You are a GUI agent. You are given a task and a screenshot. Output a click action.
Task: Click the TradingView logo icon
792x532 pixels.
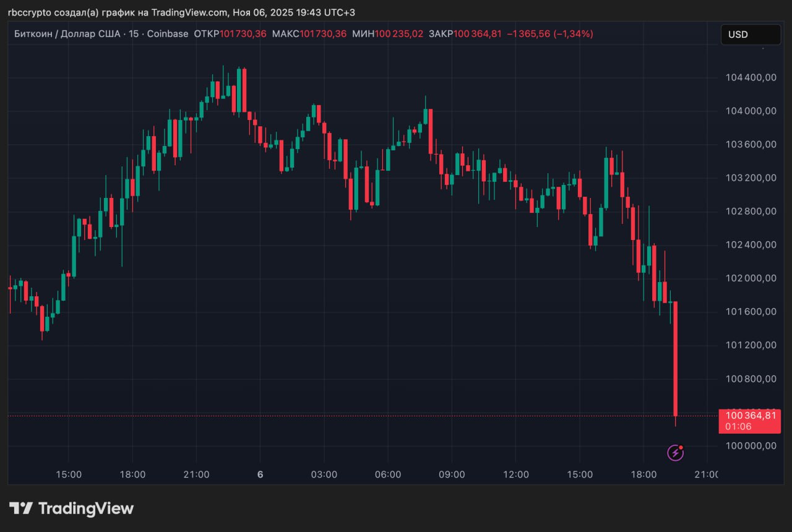click(x=21, y=508)
